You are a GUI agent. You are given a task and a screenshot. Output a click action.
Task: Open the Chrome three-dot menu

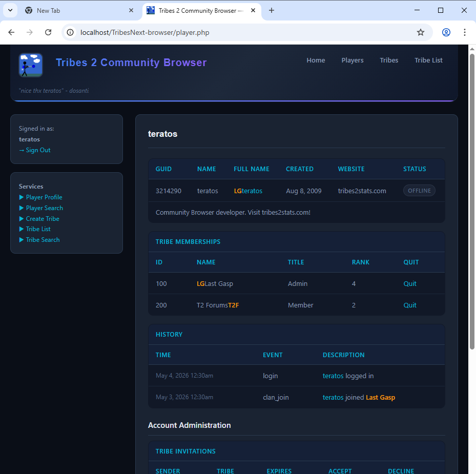click(x=464, y=32)
